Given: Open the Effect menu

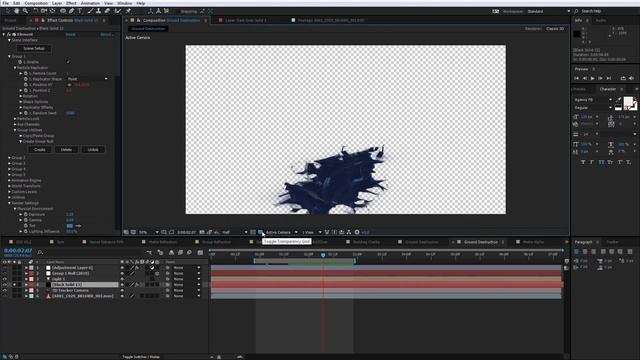Looking at the screenshot, I should click(71, 3).
